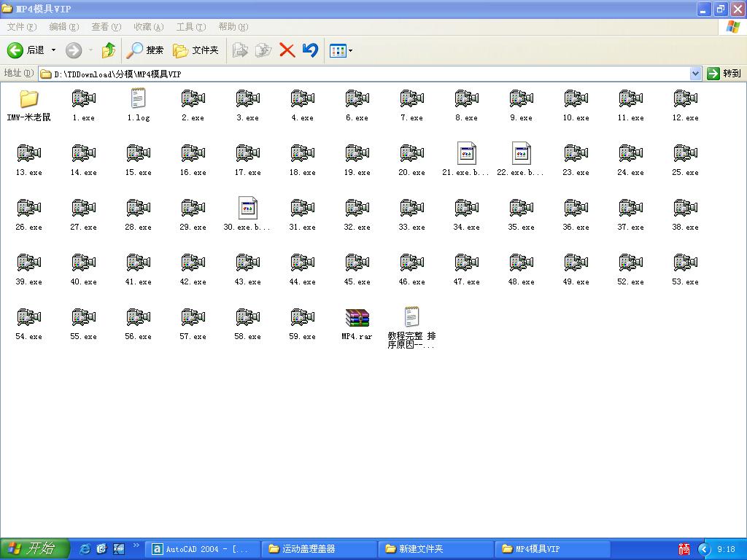The width and height of the screenshot is (747, 560).
Task: Open the 查看(V) menu
Action: [x=107, y=27]
